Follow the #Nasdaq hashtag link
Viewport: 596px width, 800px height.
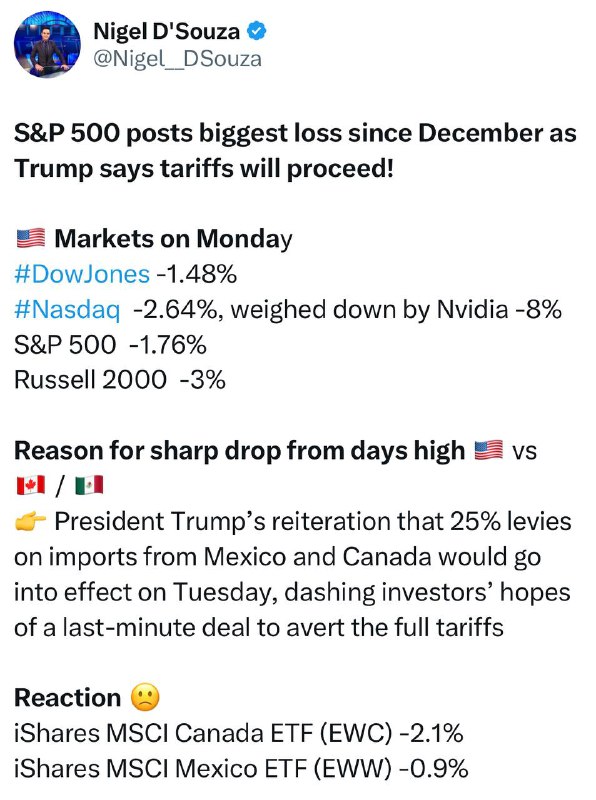pos(67,310)
